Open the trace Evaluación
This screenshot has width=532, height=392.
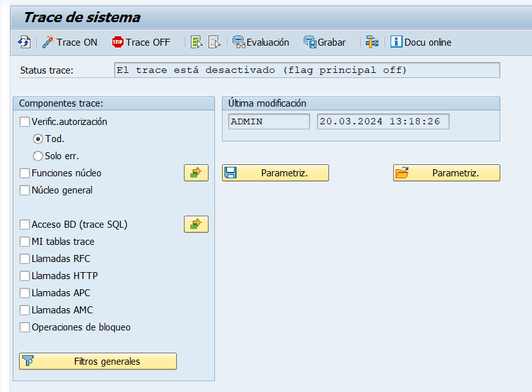(x=261, y=42)
